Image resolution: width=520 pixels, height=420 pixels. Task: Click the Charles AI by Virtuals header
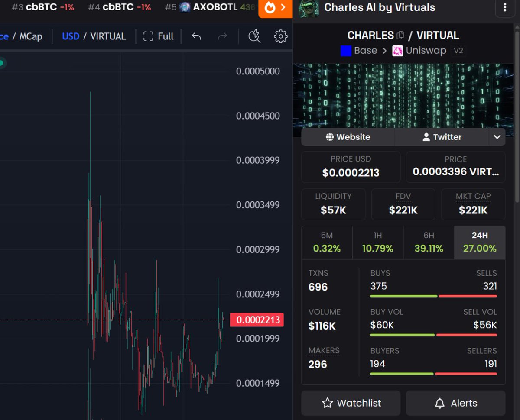(x=380, y=7)
